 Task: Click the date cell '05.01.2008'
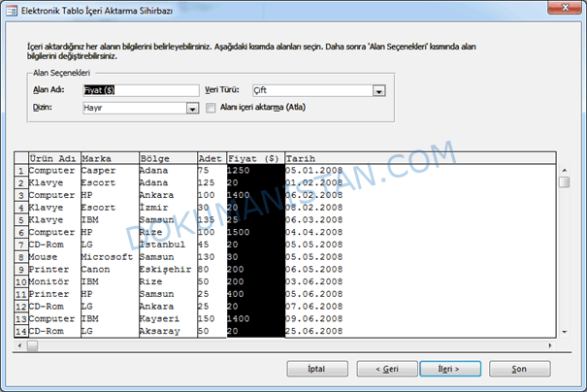(314, 171)
